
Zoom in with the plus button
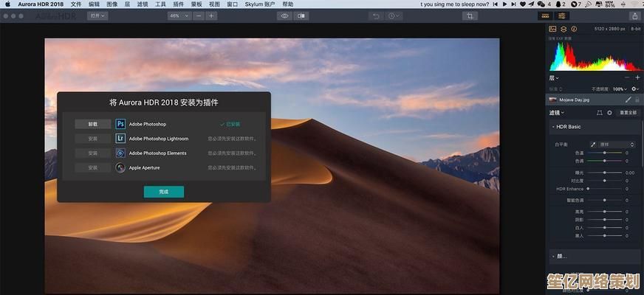[x=211, y=16]
